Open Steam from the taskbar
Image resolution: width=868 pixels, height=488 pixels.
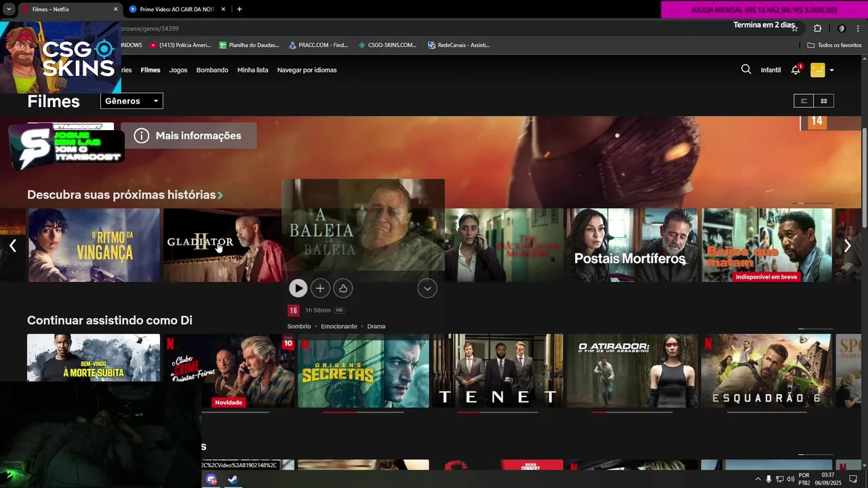coord(233,479)
